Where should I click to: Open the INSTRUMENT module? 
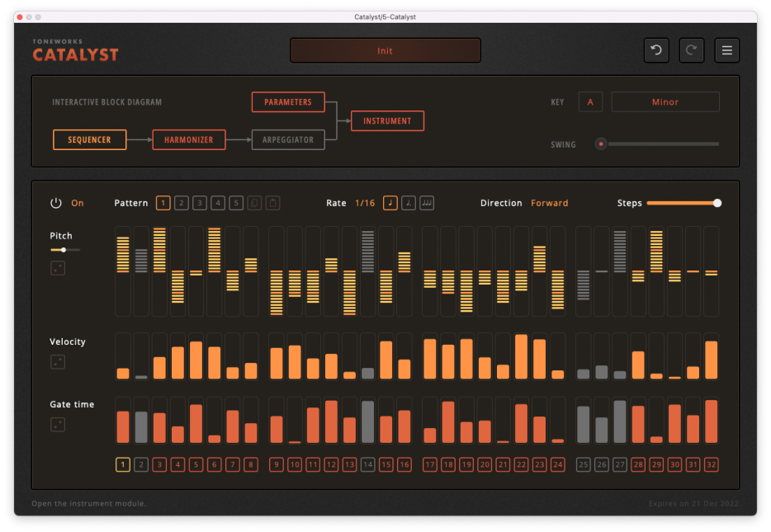(388, 120)
